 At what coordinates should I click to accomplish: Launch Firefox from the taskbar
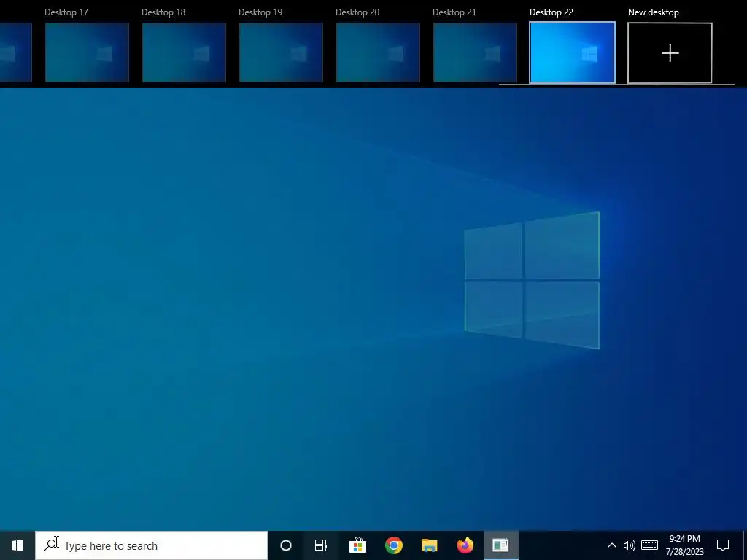click(465, 545)
